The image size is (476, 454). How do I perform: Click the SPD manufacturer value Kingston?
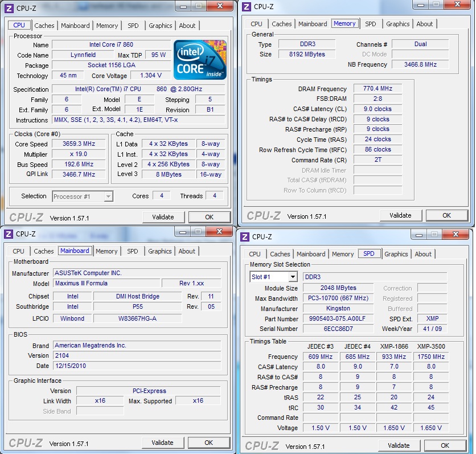pos(338,309)
